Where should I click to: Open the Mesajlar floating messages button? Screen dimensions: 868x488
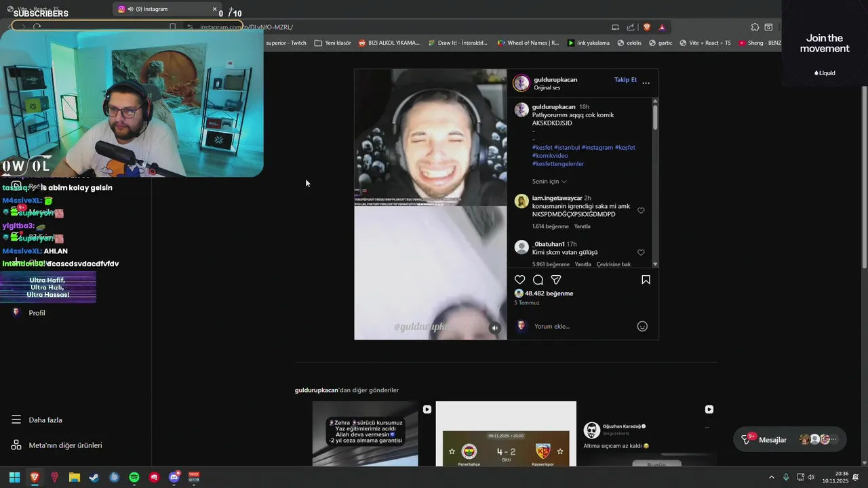pos(790,440)
